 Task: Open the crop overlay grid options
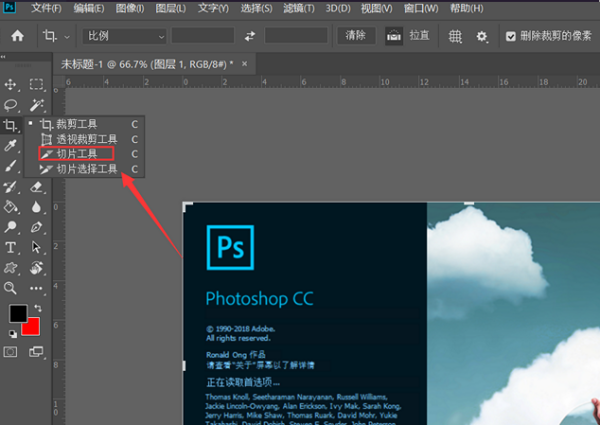[455, 36]
